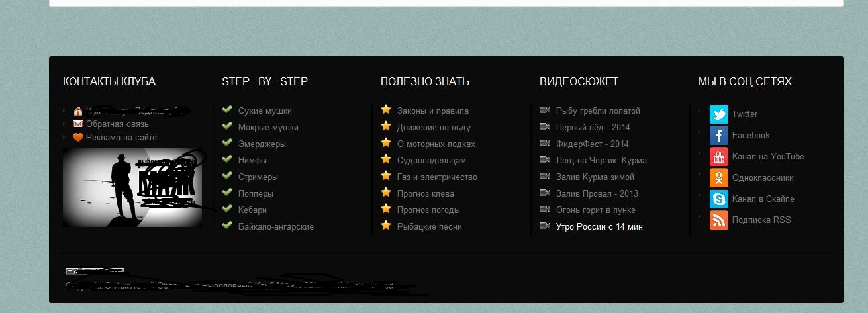Watch Рыбу гребли лопатой video link
868x313 pixels.
(598, 111)
